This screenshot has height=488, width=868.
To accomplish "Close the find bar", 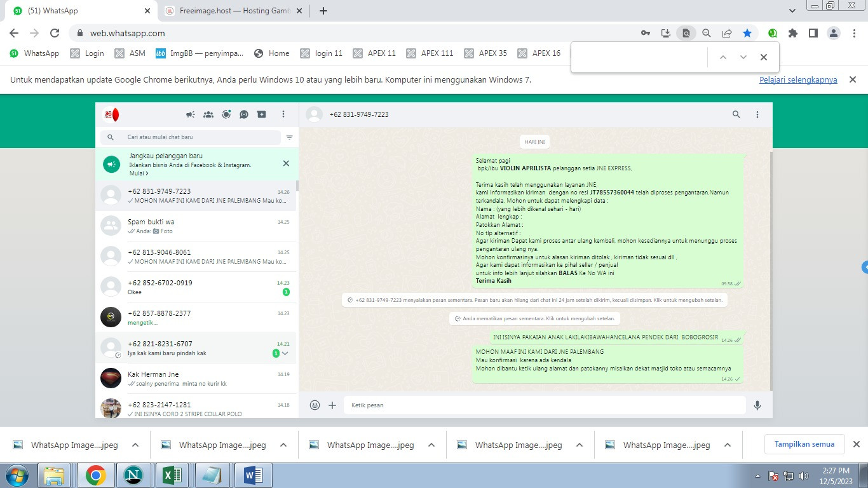I will tap(764, 57).
